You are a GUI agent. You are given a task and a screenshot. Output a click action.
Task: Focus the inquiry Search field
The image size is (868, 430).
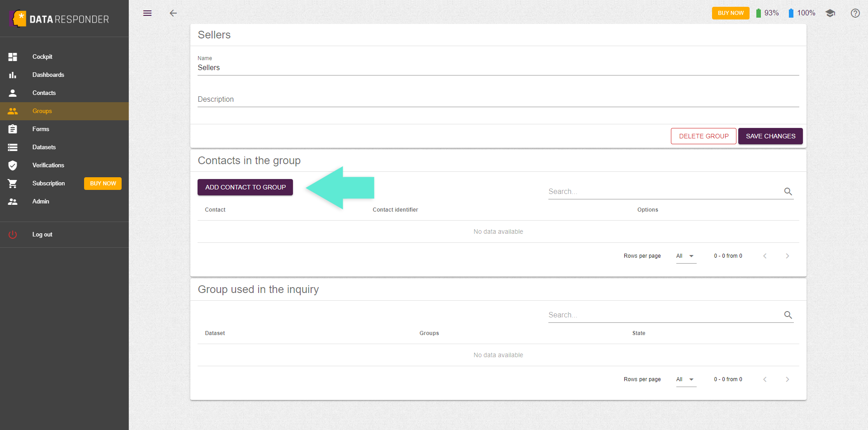[x=665, y=315]
